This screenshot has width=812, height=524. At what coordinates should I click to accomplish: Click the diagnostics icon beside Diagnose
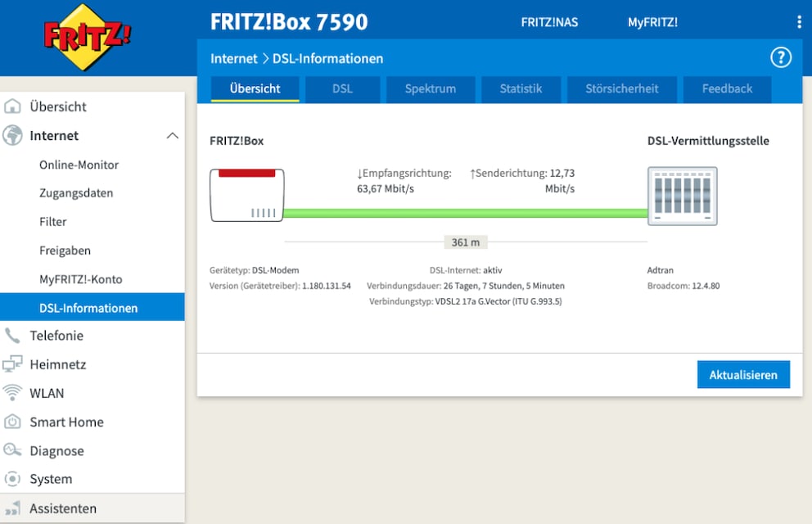coord(12,450)
